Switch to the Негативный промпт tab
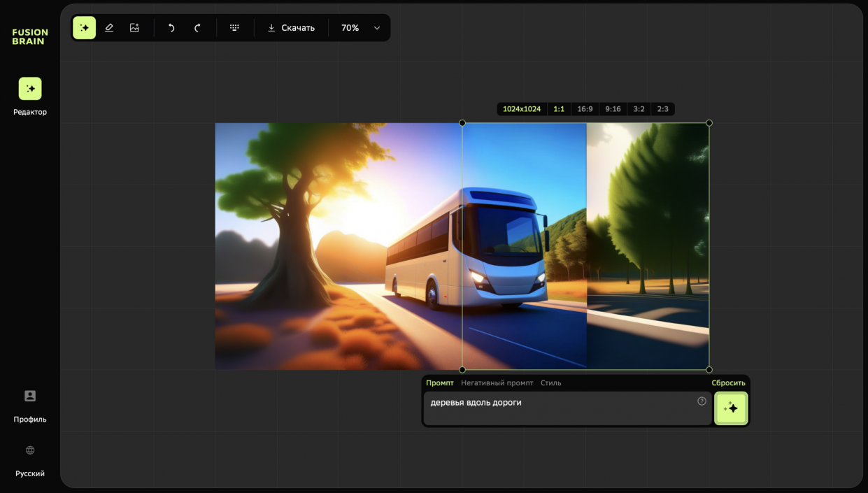 497,383
